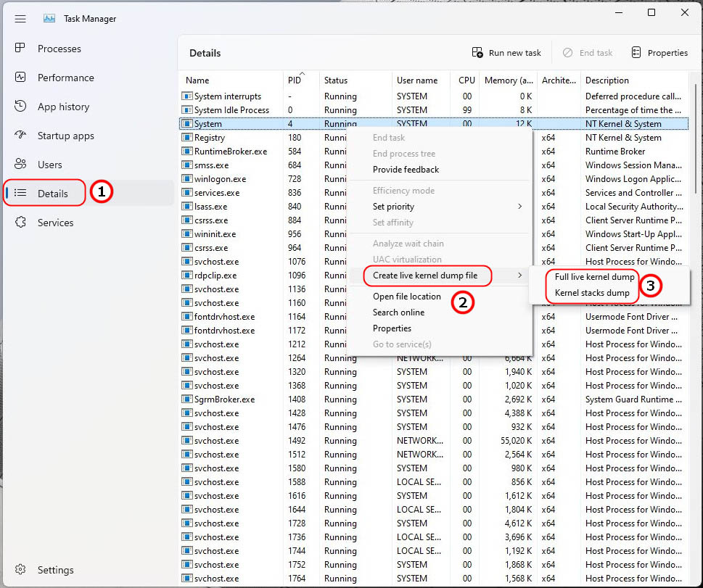
Task: Sort by the Architecture column header
Action: (x=559, y=80)
